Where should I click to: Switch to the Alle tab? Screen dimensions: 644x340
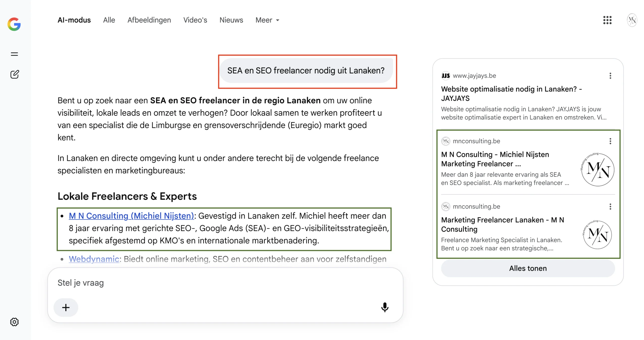[109, 20]
